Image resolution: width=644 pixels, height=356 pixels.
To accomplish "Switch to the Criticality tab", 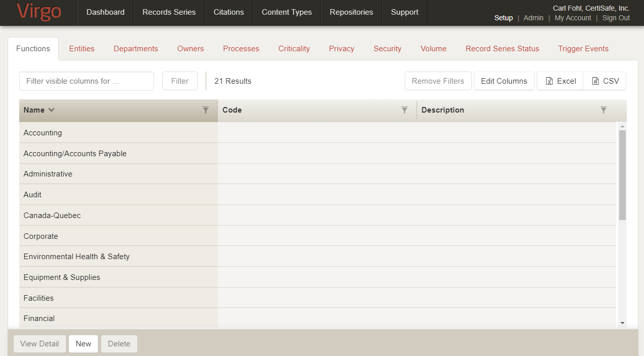I will (294, 49).
